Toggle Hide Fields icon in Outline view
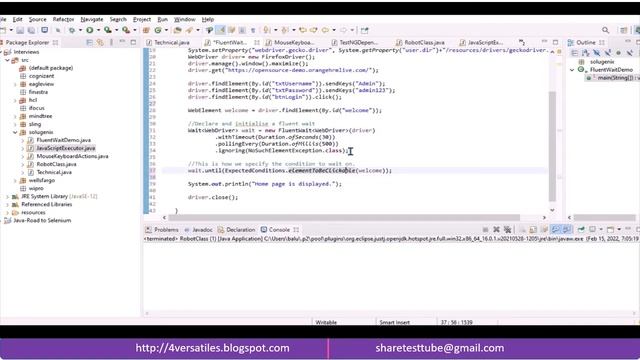Viewport: 640px width, 360px height. coord(597,53)
